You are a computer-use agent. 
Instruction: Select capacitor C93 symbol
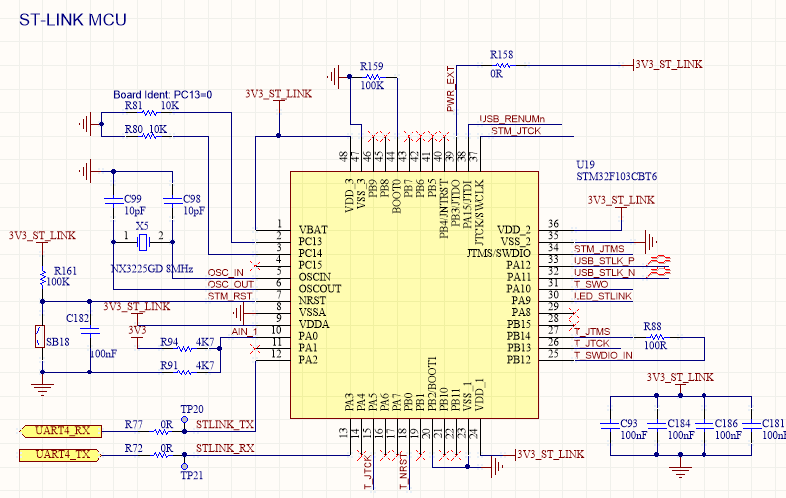[610, 425]
